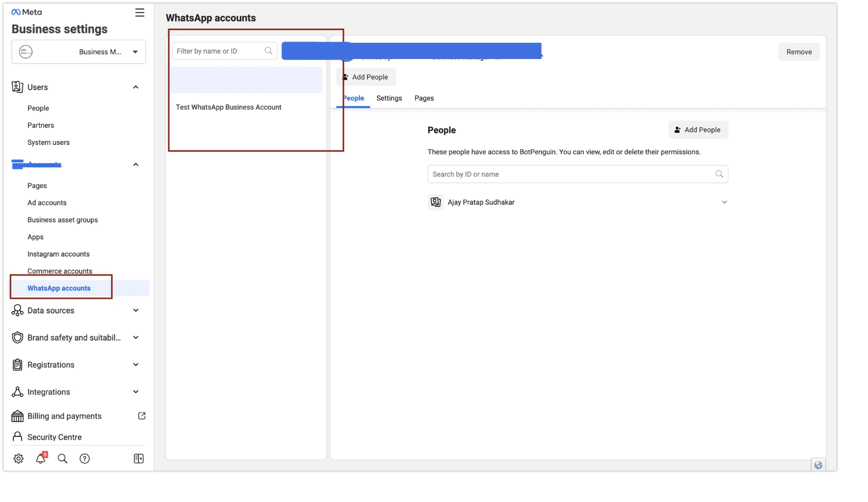868x502 pixels.
Task: Click the globe icon at bottom right
Action: [x=818, y=465]
